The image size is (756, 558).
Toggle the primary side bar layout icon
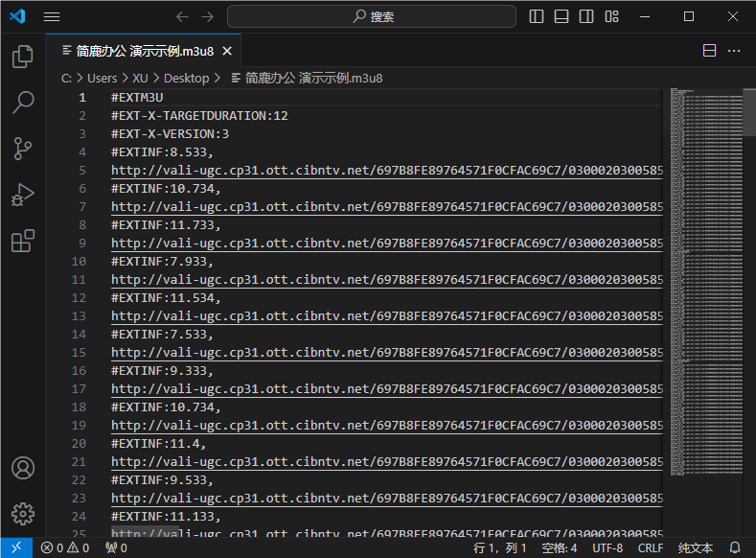(x=537, y=16)
